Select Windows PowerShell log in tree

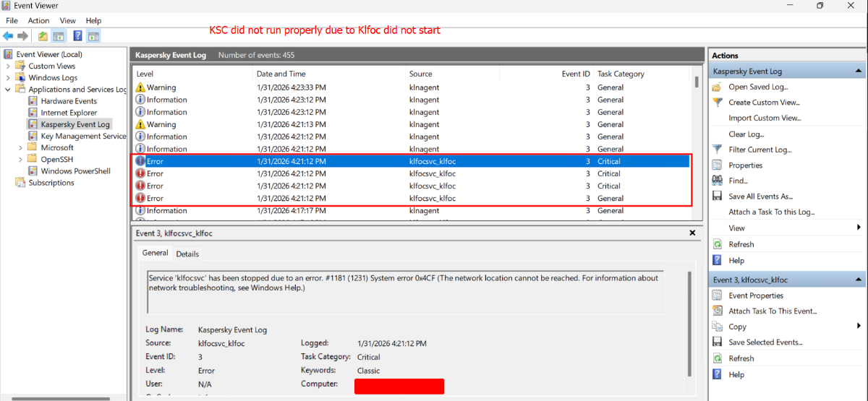pos(75,171)
